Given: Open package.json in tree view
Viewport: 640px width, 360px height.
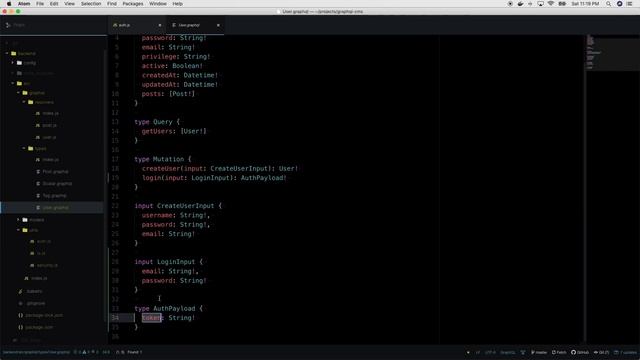Looking at the screenshot, I should 39,327.
